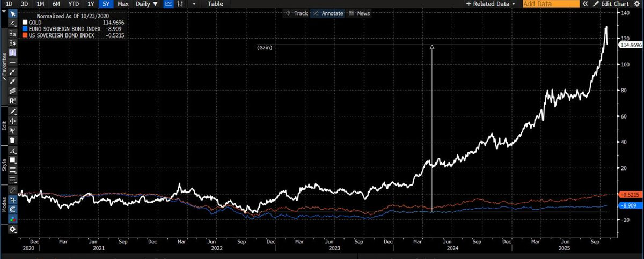Viewport: 644px width, 259px height.
Task: Select the percent change measure tool
Action: (13, 33)
